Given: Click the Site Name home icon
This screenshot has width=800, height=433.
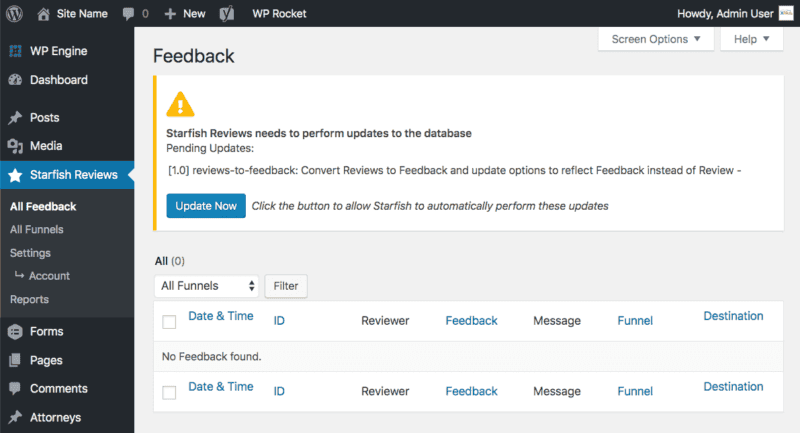Looking at the screenshot, I should 43,14.
